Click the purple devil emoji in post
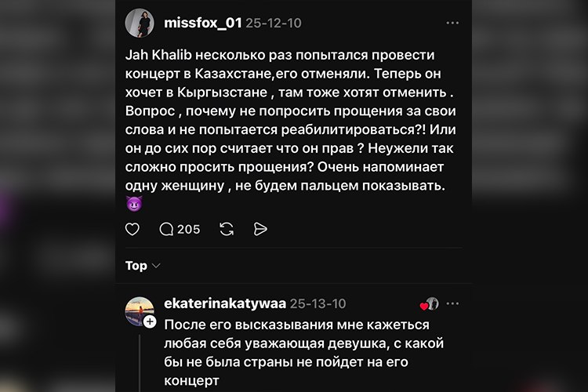The image size is (588, 392). 132,205
